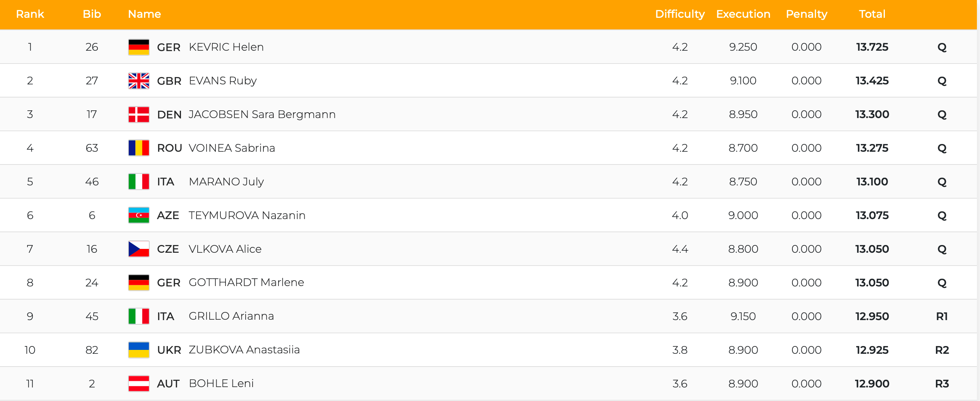Click the Bib column header
This screenshot has height=401, width=980.
point(92,14)
